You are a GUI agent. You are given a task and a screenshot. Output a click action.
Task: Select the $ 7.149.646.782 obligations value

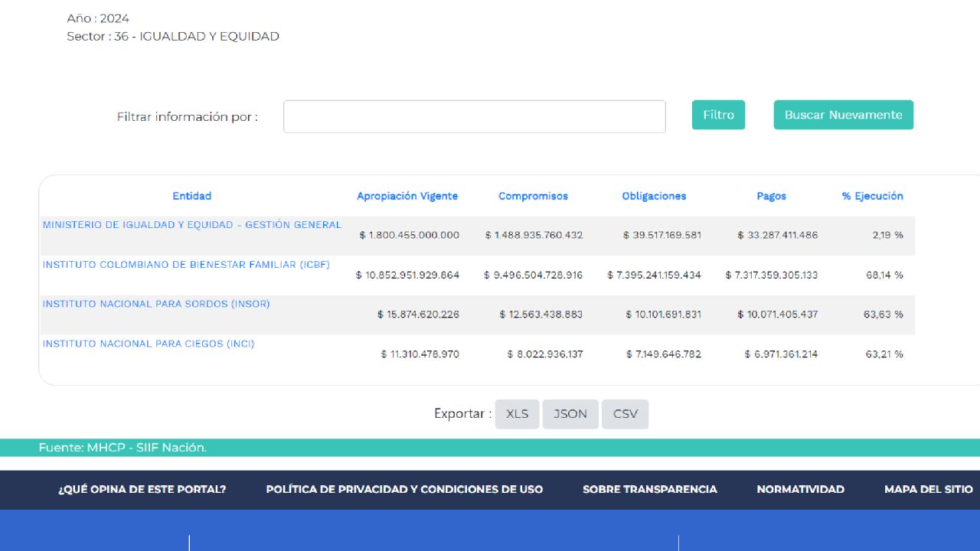(x=664, y=354)
